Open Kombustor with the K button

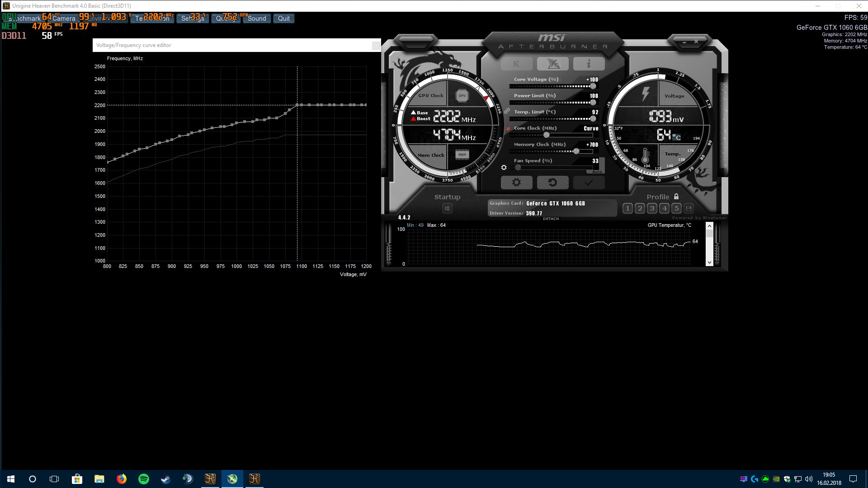pyautogui.click(x=516, y=64)
